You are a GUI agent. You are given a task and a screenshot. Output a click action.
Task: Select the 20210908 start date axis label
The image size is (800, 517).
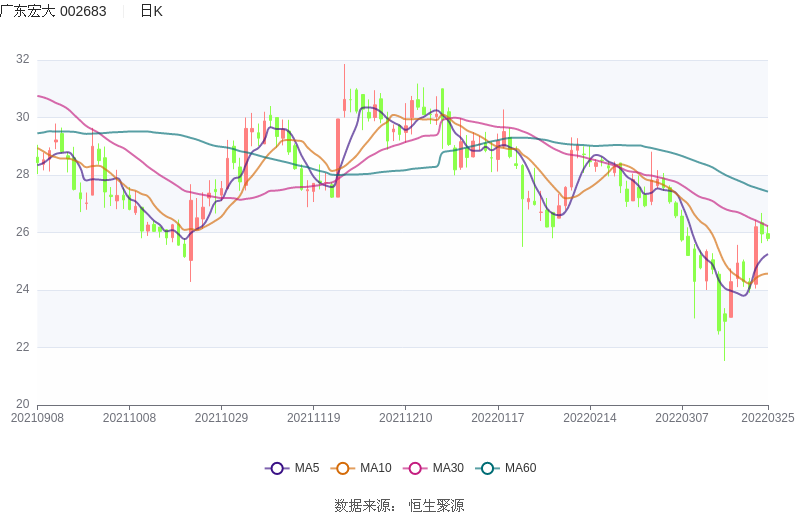(x=37, y=418)
